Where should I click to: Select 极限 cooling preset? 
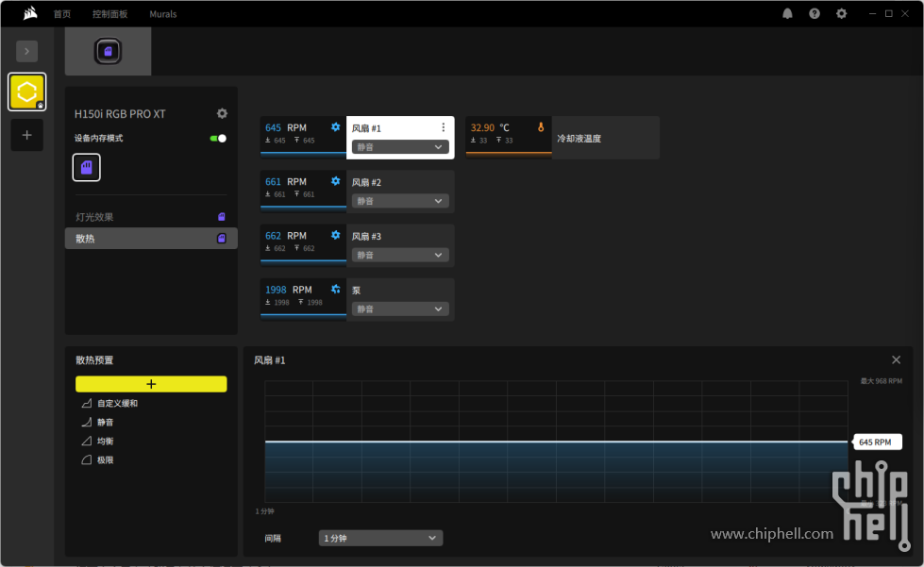point(106,459)
